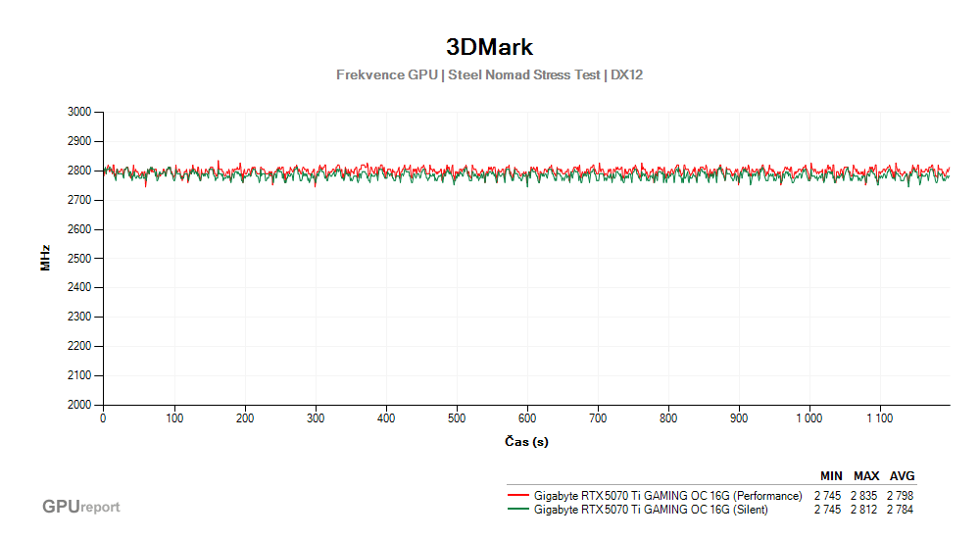The height and width of the screenshot is (539, 980).
Task: Click the 2400 y-axis tick label
Action: coord(79,287)
